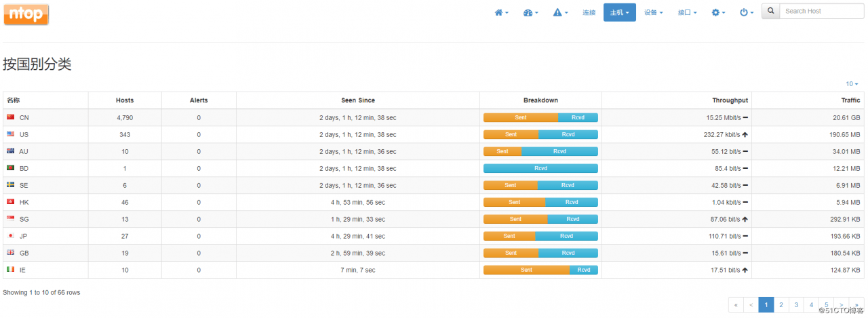Expand the 主机 dropdown menu

pos(619,12)
